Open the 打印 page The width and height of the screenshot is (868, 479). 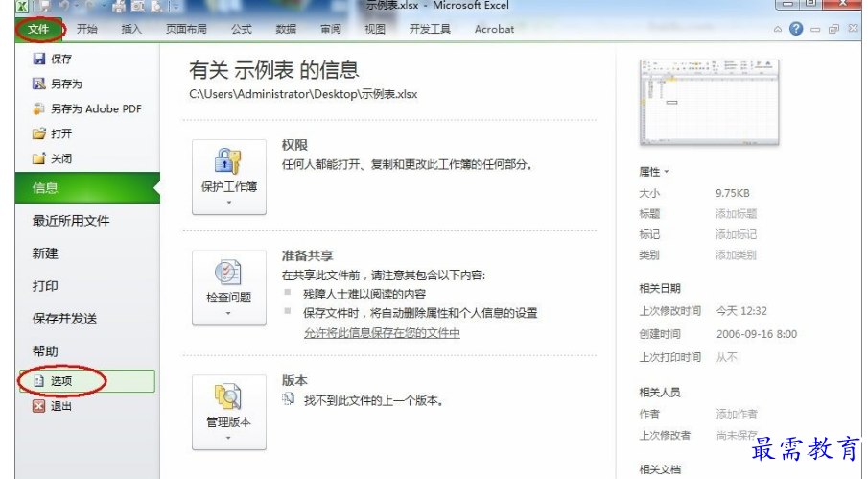45,286
